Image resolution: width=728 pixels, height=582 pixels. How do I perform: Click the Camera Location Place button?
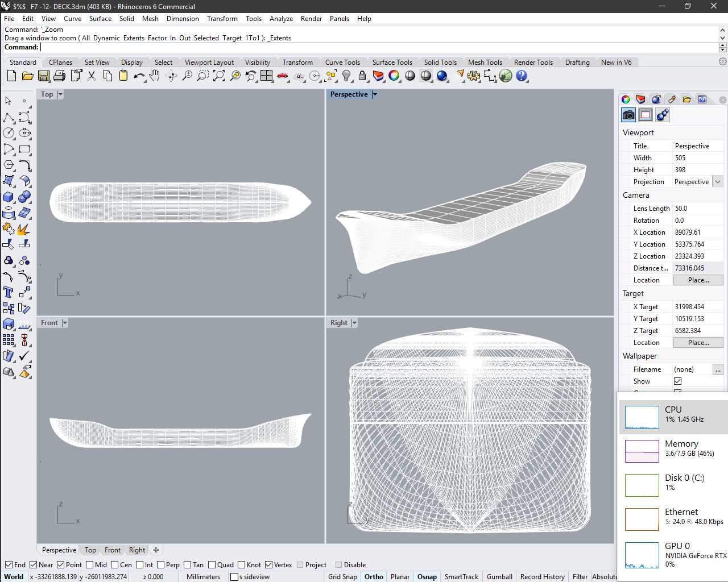click(x=698, y=280)
